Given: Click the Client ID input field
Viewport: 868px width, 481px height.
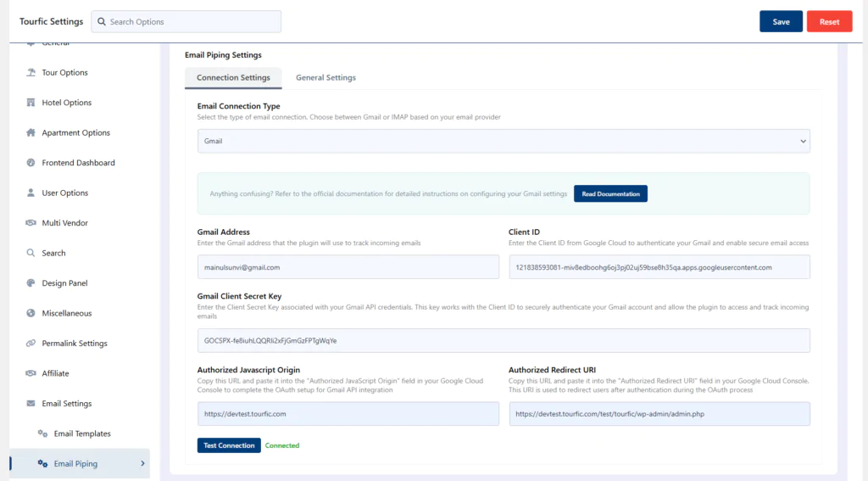Looking at the screenshot, I should click(x=659, y=267).
